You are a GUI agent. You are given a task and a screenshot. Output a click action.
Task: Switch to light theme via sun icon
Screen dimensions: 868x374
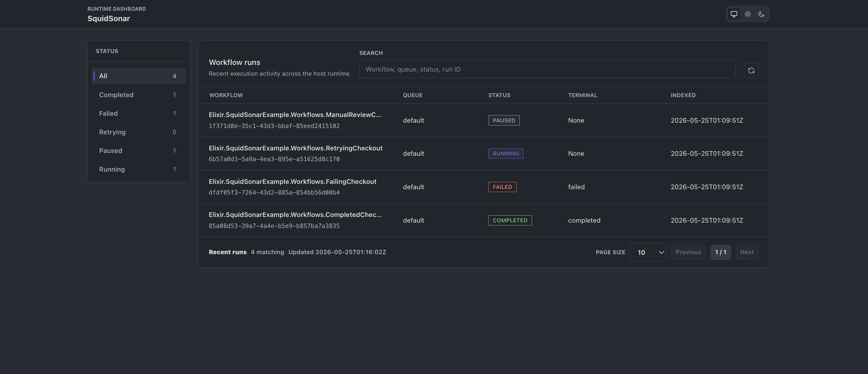[x=748, y=14]
